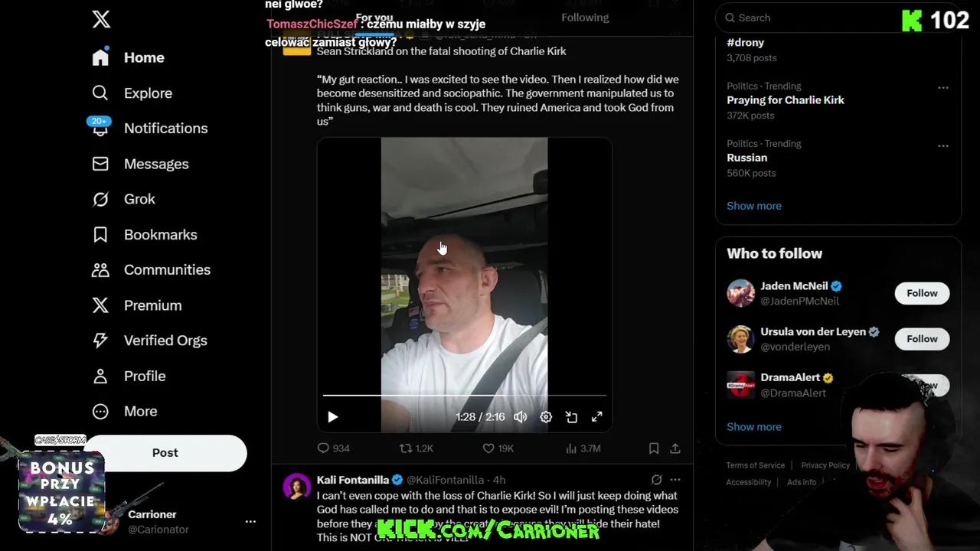Like the Sean Strickland post
Image resolution: width=980 pixels, height=551 pixels.
pos(498,448)
